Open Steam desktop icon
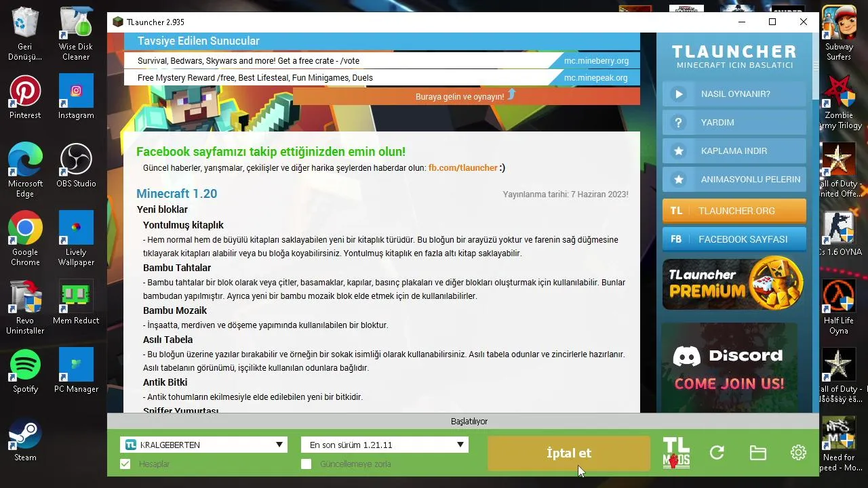 point(25,439)
